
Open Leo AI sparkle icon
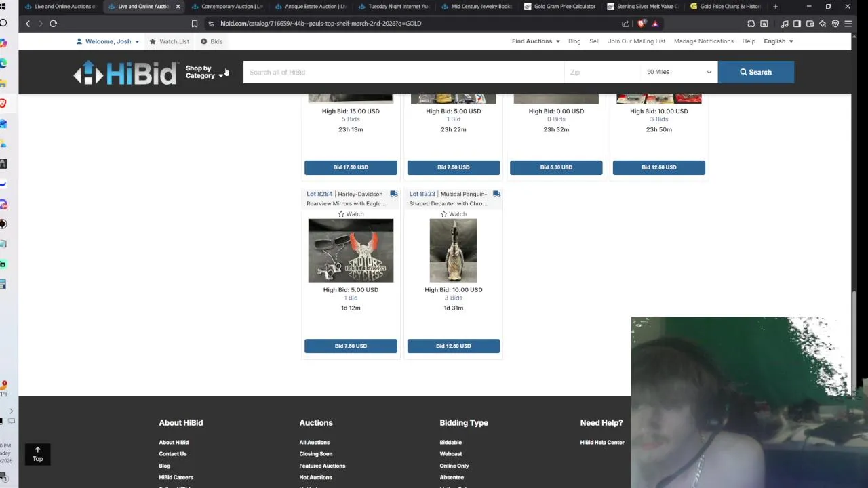(823, 23)
